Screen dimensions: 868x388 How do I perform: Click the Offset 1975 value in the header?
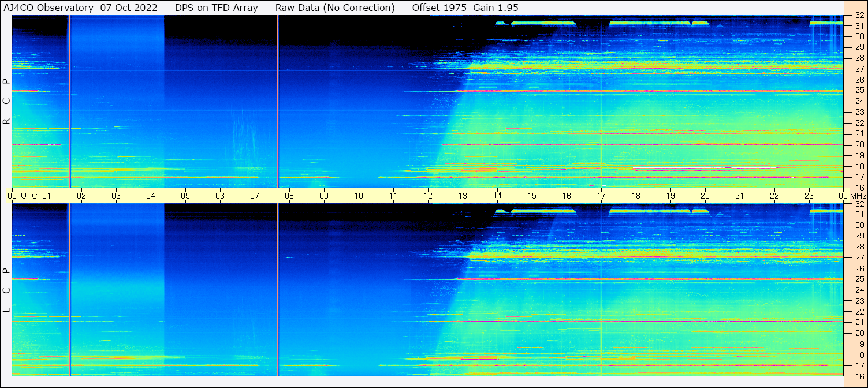tap(439, 8)
